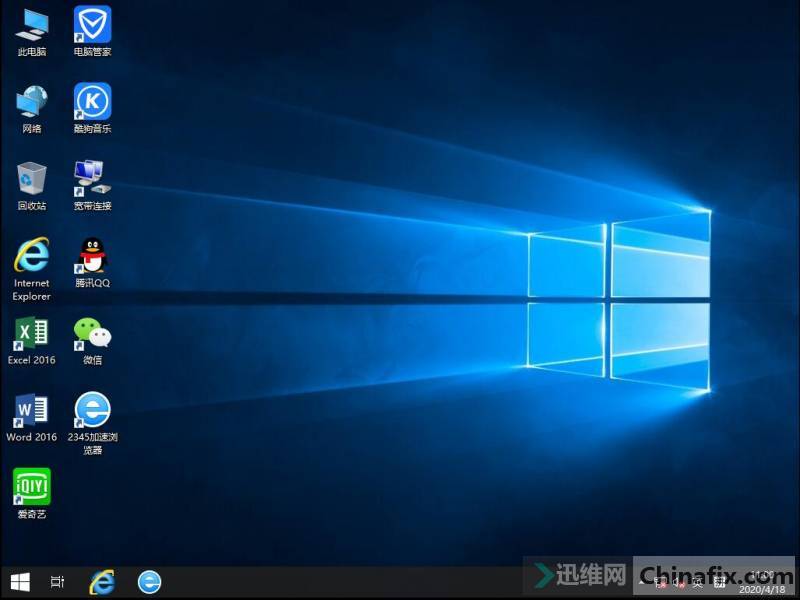Open the Windows Start menu

20,582
